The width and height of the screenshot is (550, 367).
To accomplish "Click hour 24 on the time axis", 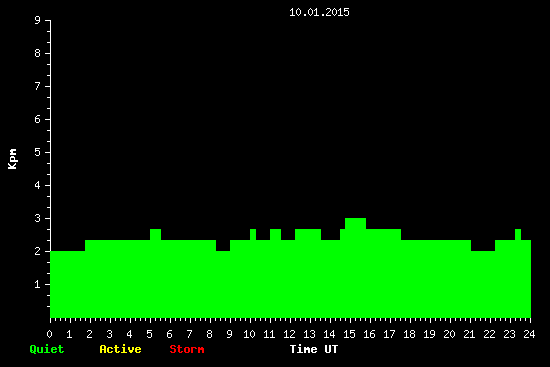I will coord(529,334).
